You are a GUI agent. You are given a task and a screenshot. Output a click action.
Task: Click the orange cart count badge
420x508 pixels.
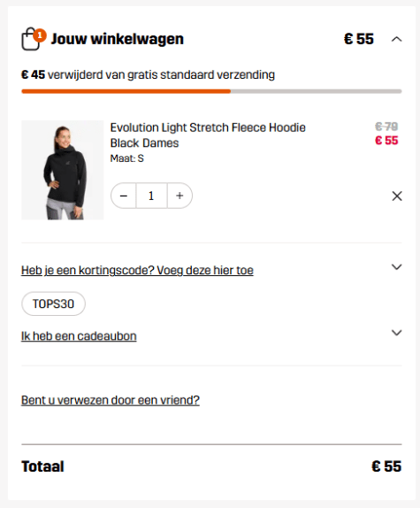pos(40,35)
